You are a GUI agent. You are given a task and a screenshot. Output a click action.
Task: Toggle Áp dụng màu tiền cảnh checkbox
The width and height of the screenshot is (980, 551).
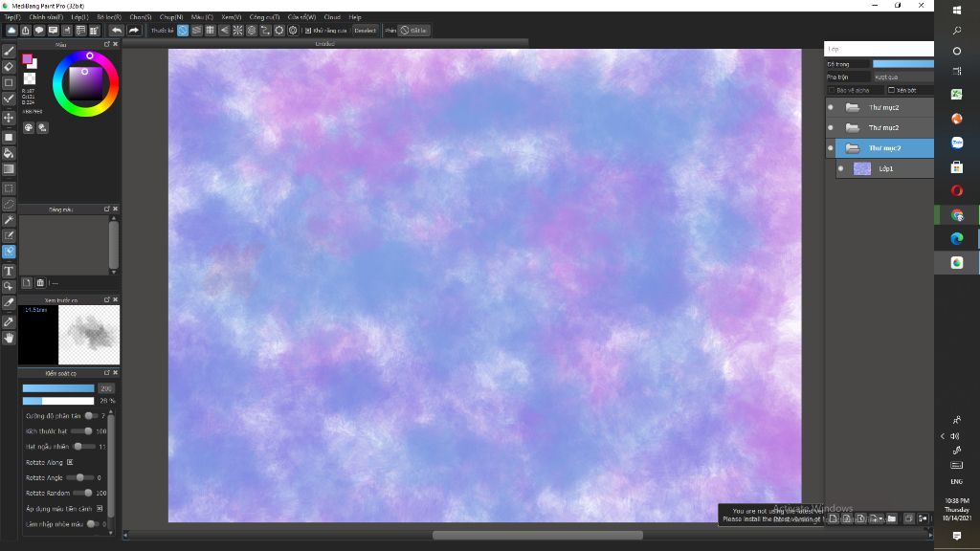click(100, 509)
